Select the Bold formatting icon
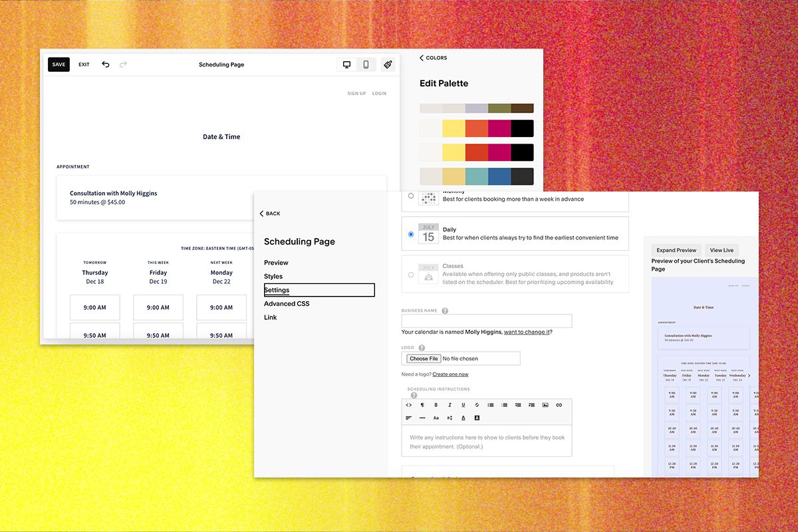 [x=436, y=404]
